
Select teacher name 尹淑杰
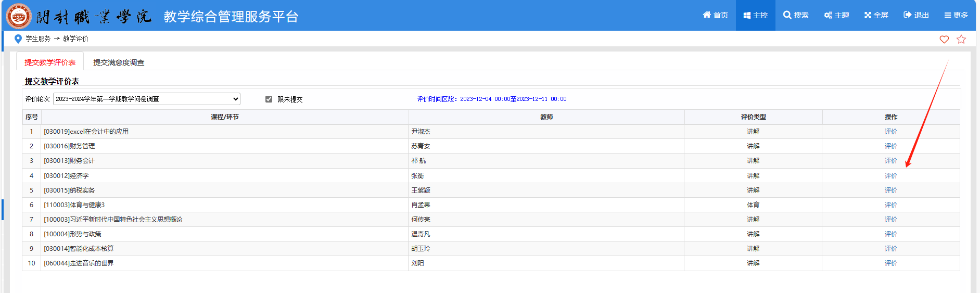coord(421,132)
